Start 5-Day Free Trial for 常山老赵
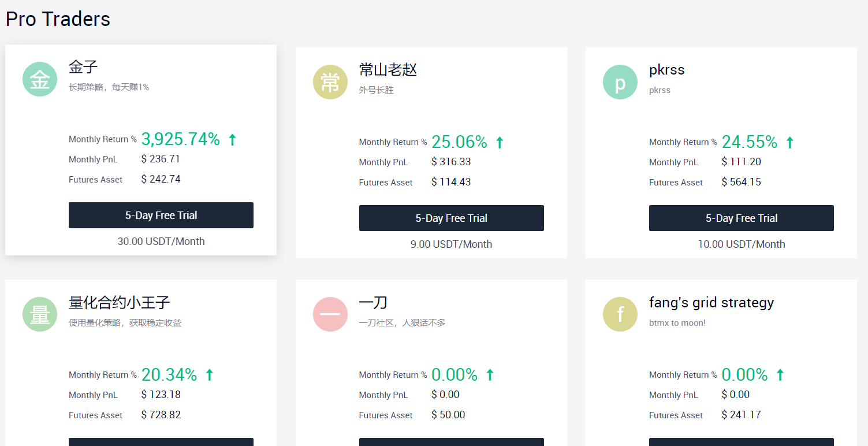The image size is (868, 446). (451, 218)
